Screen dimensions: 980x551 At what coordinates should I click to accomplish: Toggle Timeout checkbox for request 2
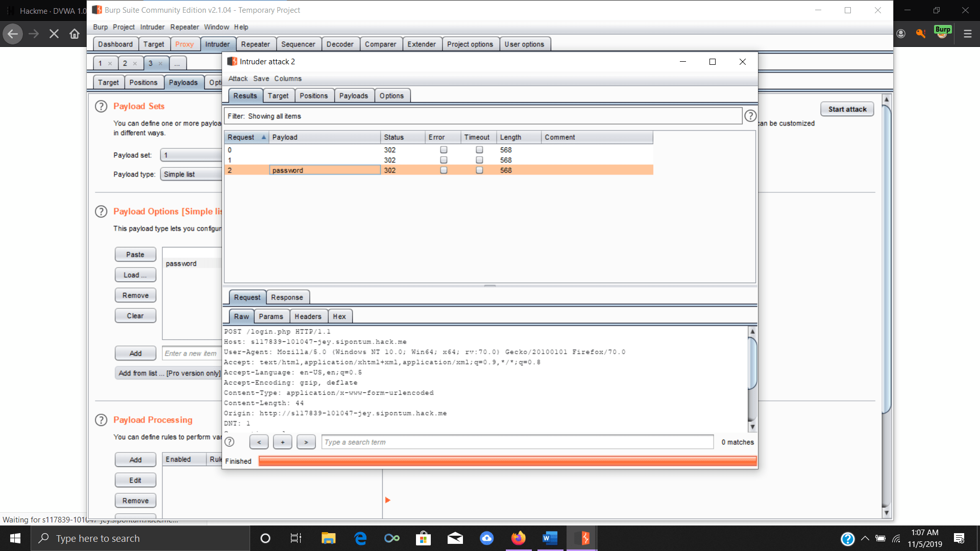click(479, 170)
